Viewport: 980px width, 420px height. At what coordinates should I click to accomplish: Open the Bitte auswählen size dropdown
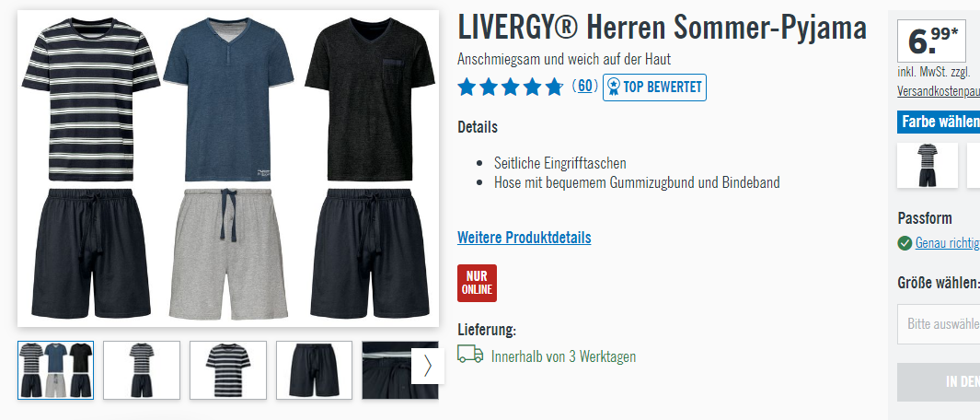[x=939, y=324]
